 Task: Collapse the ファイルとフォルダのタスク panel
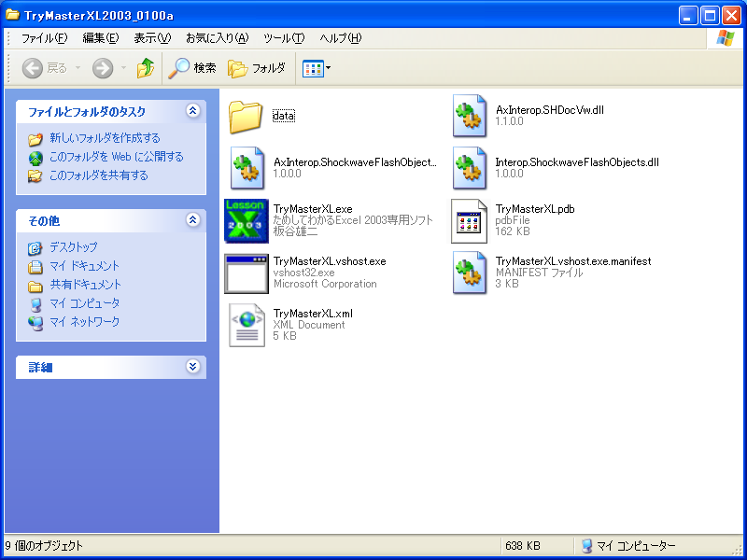pos(192,111)
